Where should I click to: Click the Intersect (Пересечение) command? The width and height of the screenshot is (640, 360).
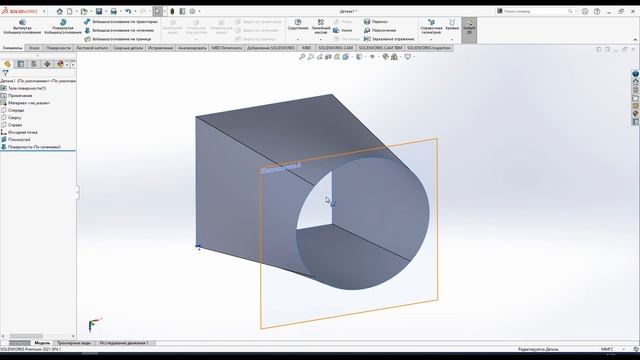tap(380, 30)
